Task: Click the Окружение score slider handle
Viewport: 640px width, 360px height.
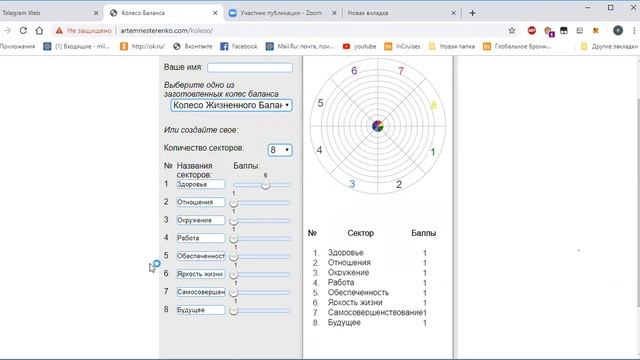Action: (233, 221)
